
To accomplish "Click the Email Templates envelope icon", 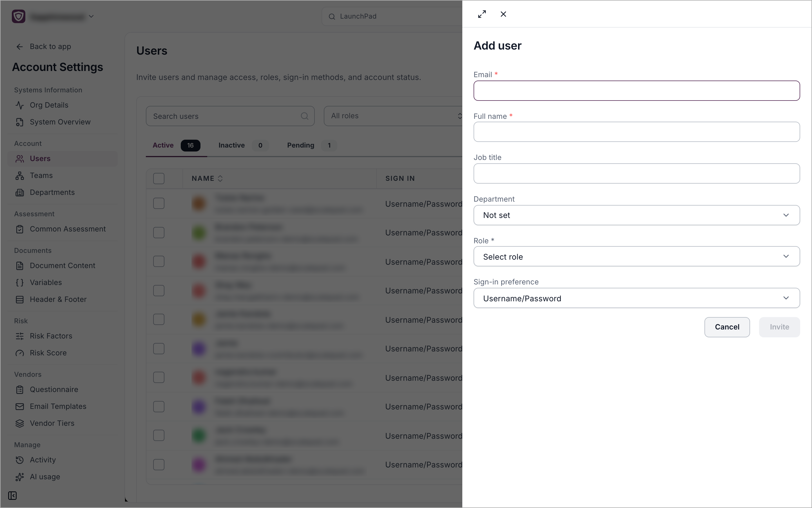I will (x=20, y=407).
